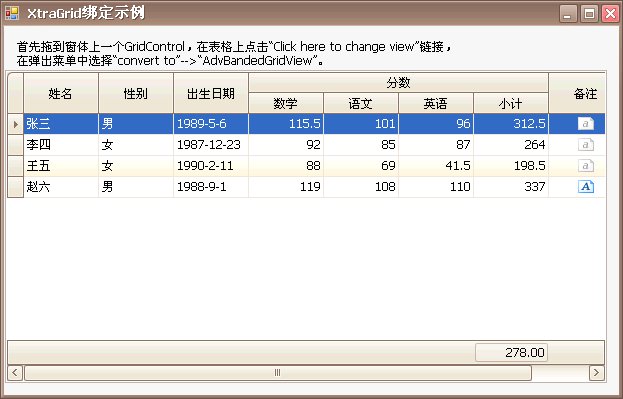
Task: Open the memo icon in 李四's row
Action: [586, 145]
